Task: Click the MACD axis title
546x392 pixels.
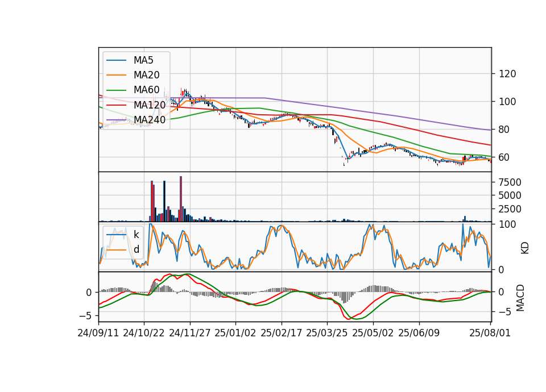Action: click(520, 298)
